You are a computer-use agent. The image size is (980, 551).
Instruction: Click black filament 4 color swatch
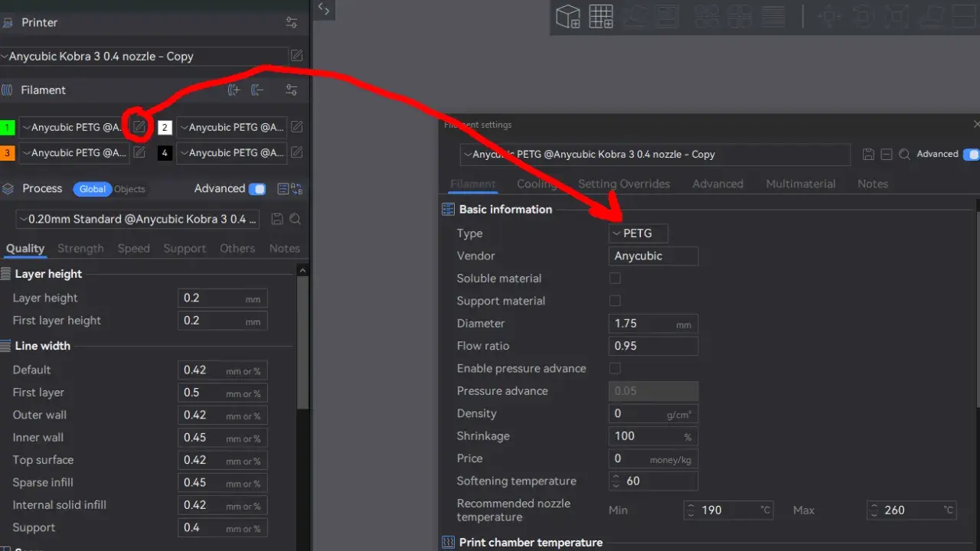click(x=165, y=153)
